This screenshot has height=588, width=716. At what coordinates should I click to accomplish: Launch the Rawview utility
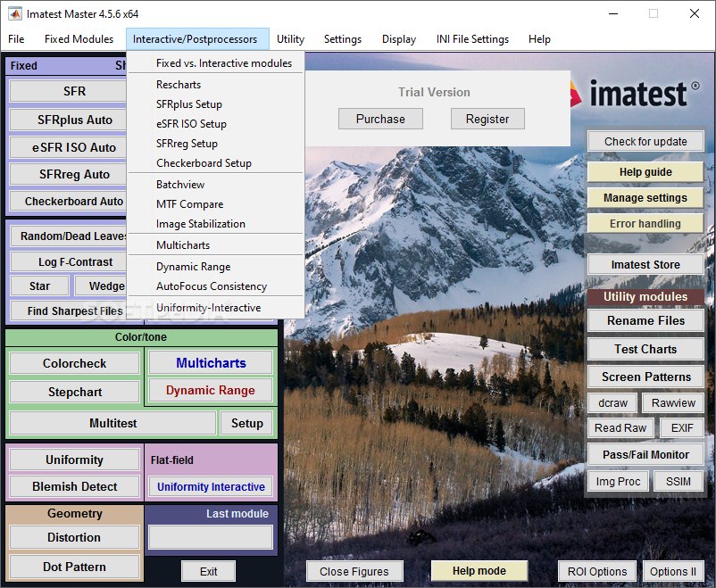[673, 403]
